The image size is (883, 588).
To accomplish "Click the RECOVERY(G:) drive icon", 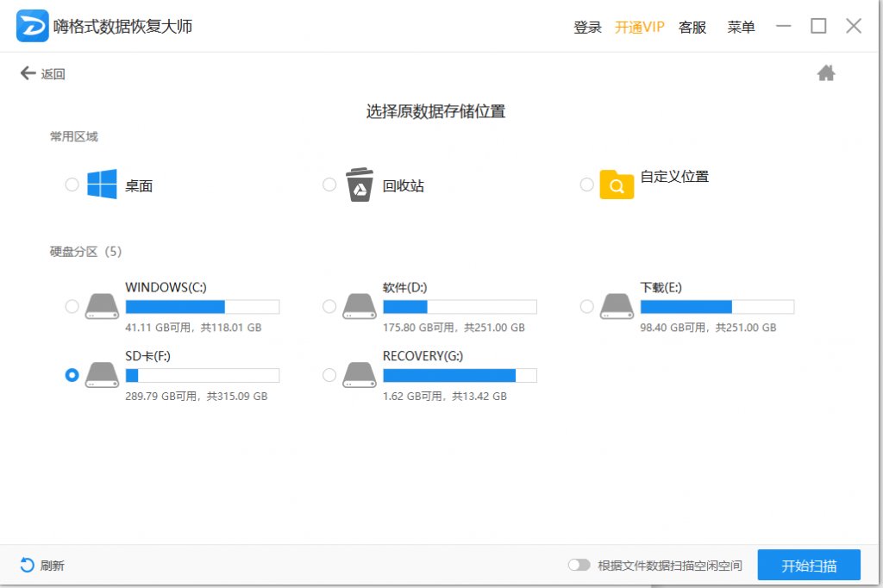I will coord(360,375).
